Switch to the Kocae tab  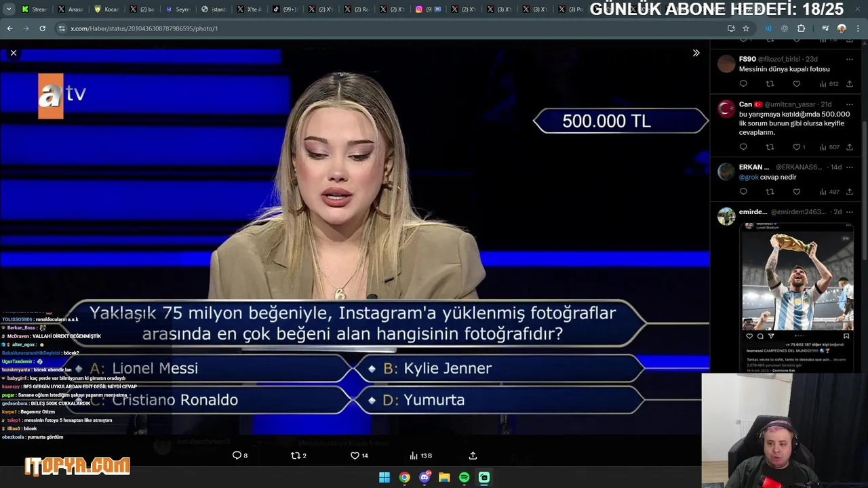tap(106, 9)
